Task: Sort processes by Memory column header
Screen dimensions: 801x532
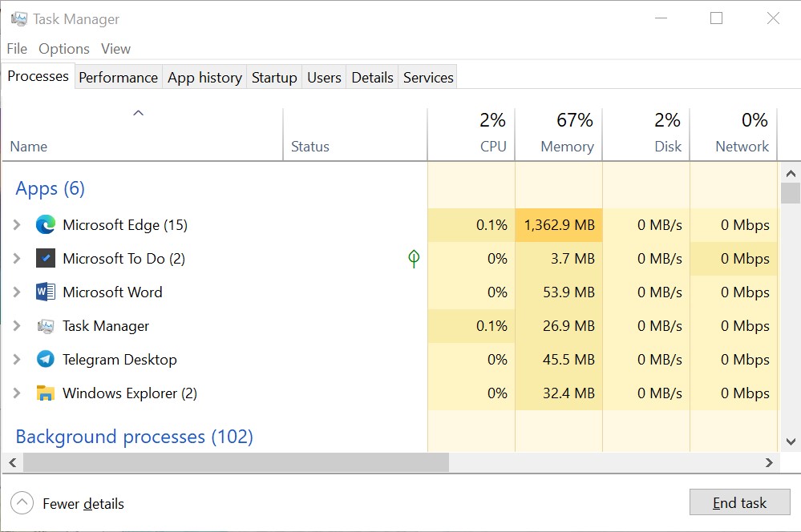Action: click(567, 147)
